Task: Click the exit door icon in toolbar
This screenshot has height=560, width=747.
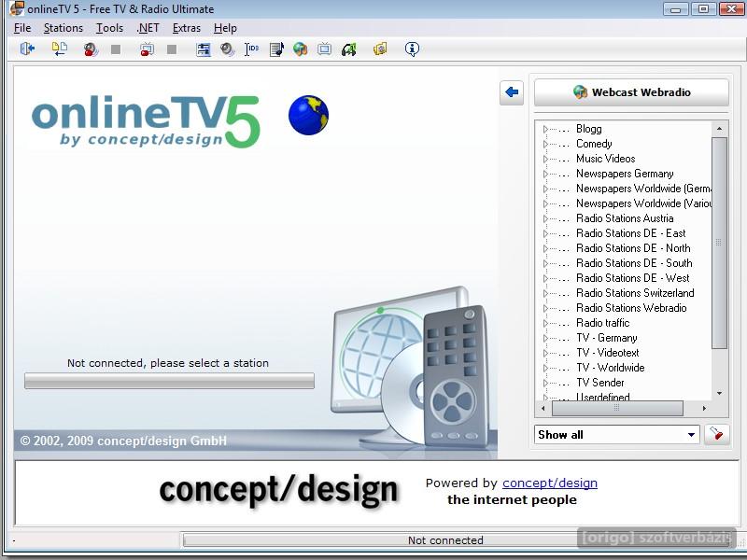Action: (27, 49)
